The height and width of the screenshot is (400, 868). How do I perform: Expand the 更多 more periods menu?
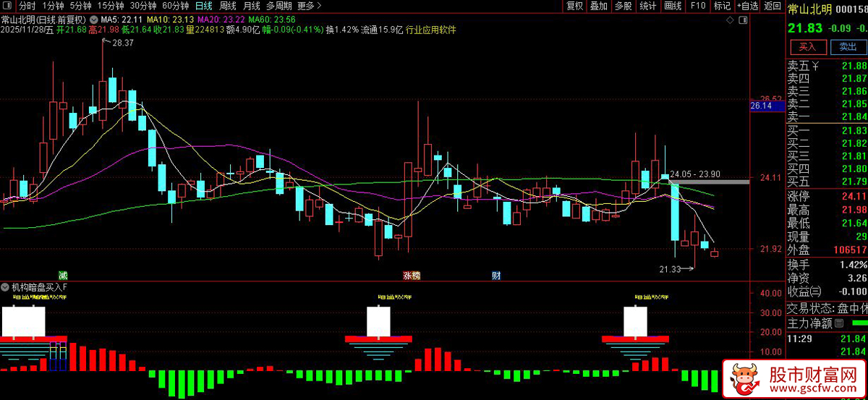pos(309,6)
